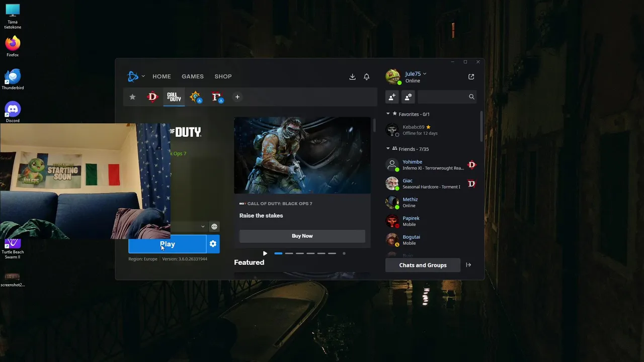644x362 pixels.
Task: Select the first carousel slide indicator
Action: (x=278, y=253)
